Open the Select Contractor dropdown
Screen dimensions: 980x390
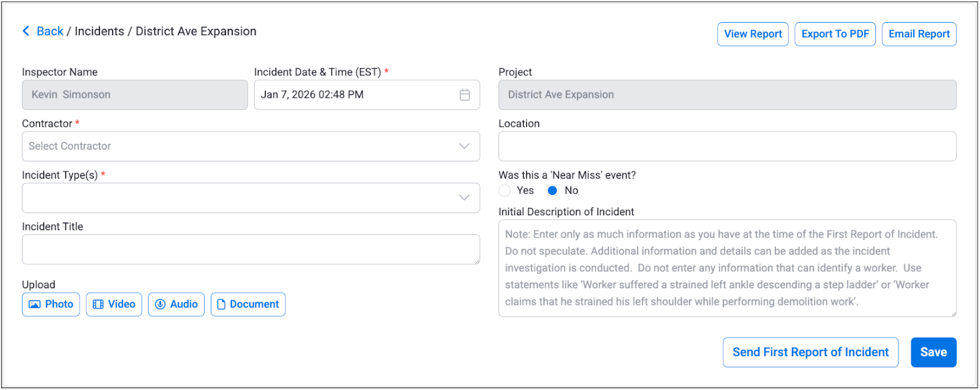tap(251, 147)
